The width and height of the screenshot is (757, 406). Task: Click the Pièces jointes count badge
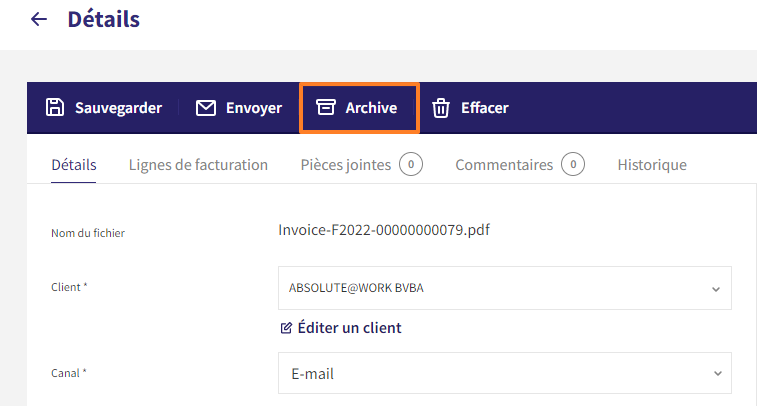411,165
